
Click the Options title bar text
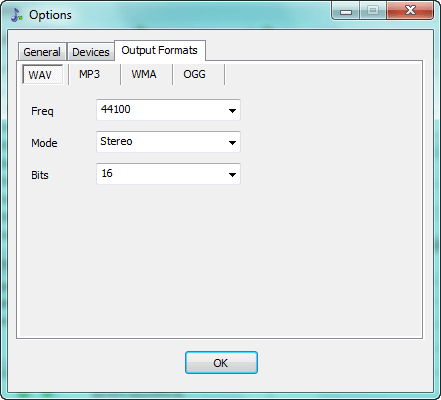point(50,15)
